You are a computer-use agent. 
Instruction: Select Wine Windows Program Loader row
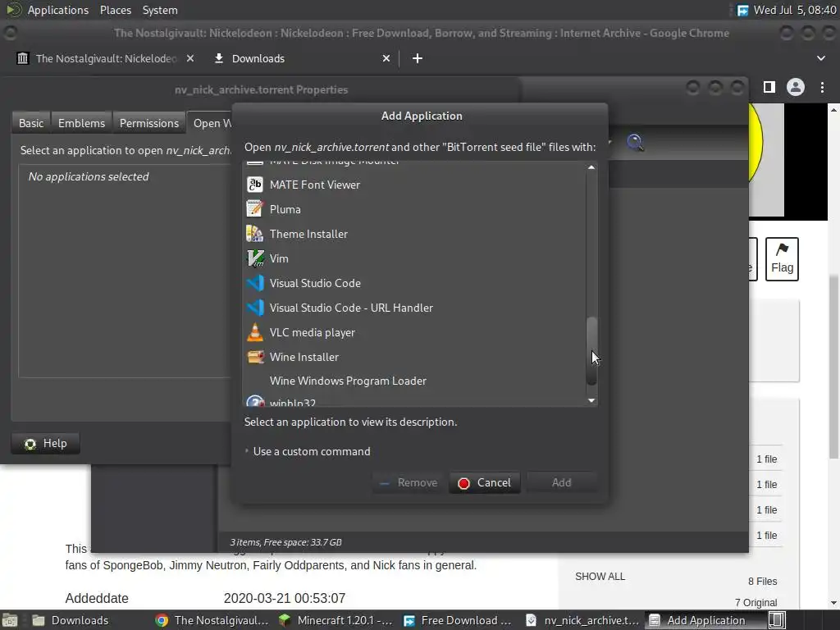415,381
